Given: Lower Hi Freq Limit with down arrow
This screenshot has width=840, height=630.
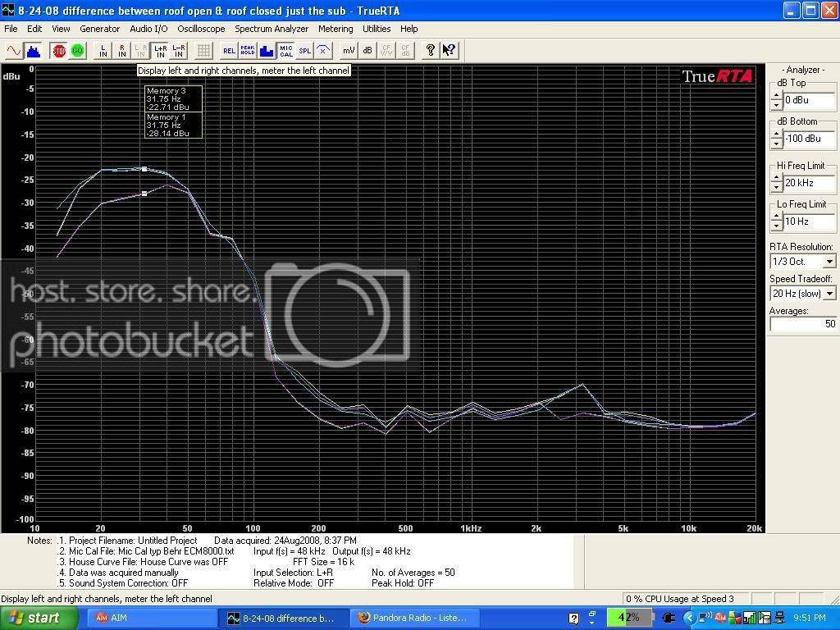Looking at the screenshot, I should (777, 188).
